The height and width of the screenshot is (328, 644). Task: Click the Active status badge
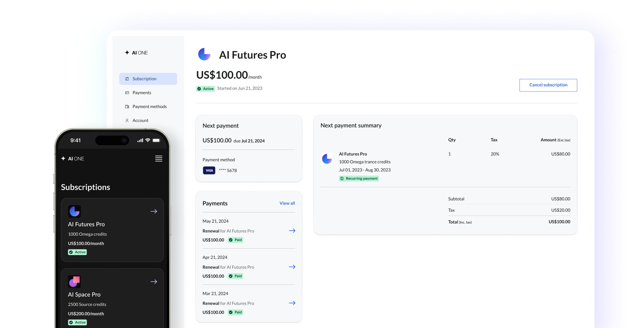coord(205,88)
